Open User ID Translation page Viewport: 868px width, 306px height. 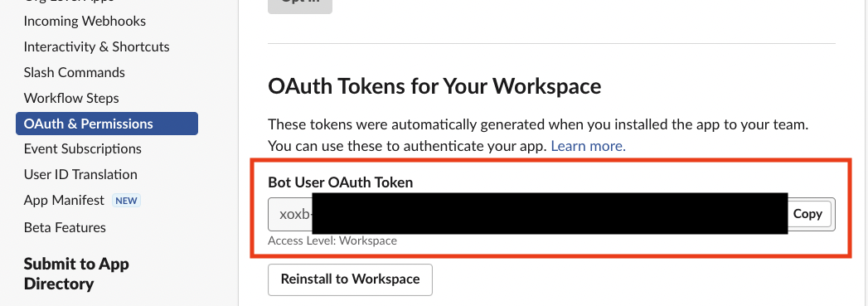(80, 174)
